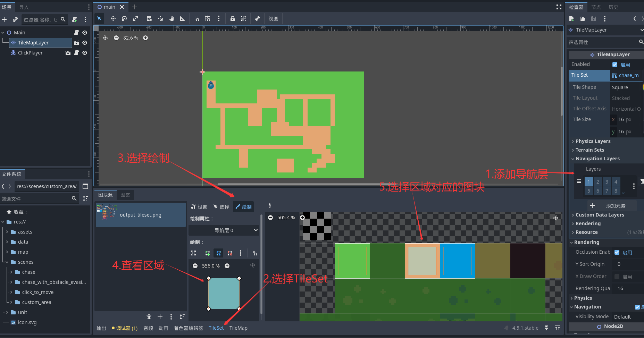
Task: Disable the Enabled checkbox on TileMapLayer
Action: (x=615, y=64)
